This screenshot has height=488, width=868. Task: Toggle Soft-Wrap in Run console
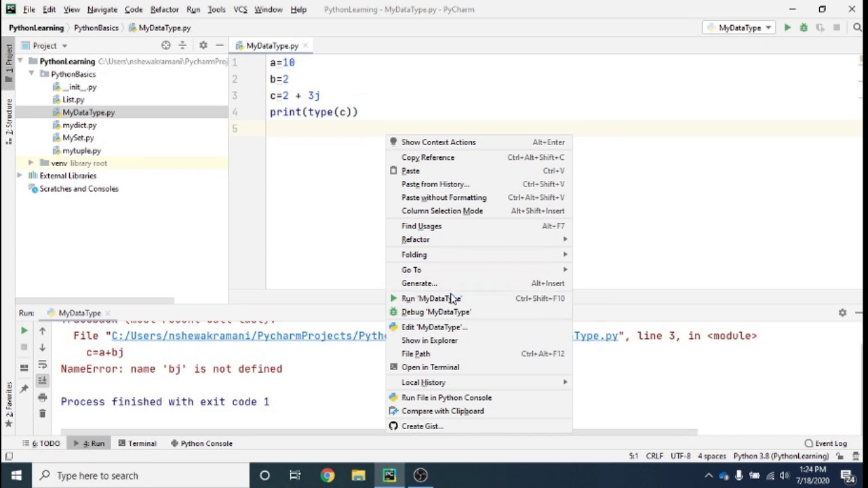tap(42, 364)
